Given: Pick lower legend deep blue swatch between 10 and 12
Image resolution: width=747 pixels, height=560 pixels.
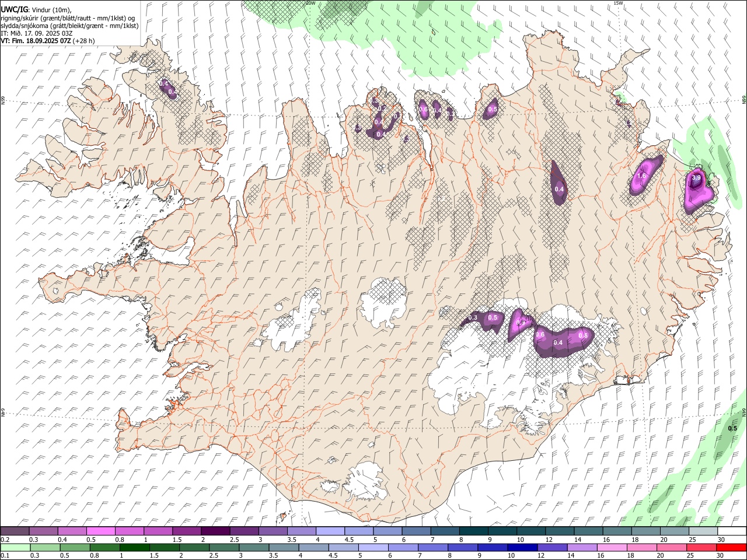Looking at the screenshot, I should (x=522, y=547).
